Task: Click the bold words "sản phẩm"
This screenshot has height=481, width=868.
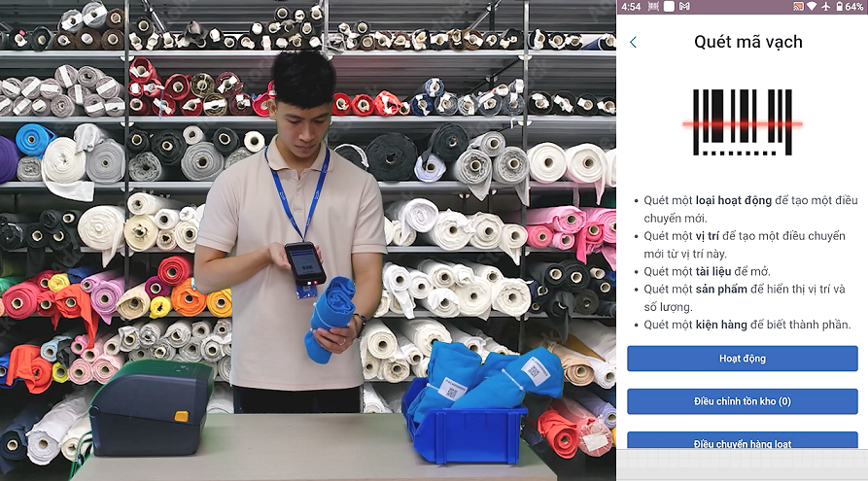Action: pos(725,290)
